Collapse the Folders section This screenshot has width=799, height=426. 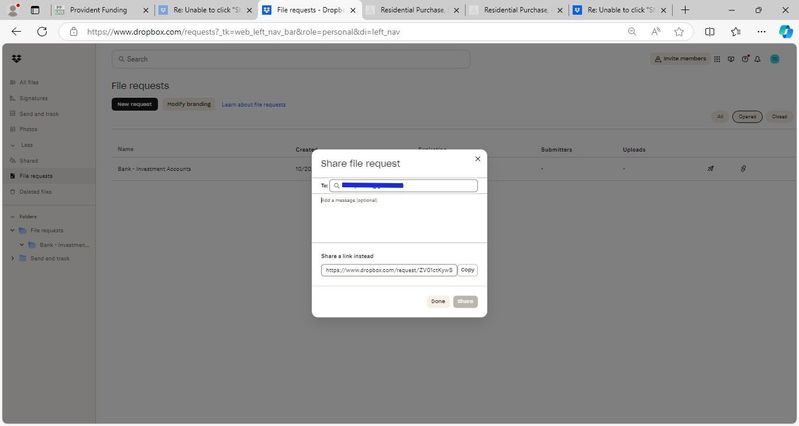coord(13,217)
